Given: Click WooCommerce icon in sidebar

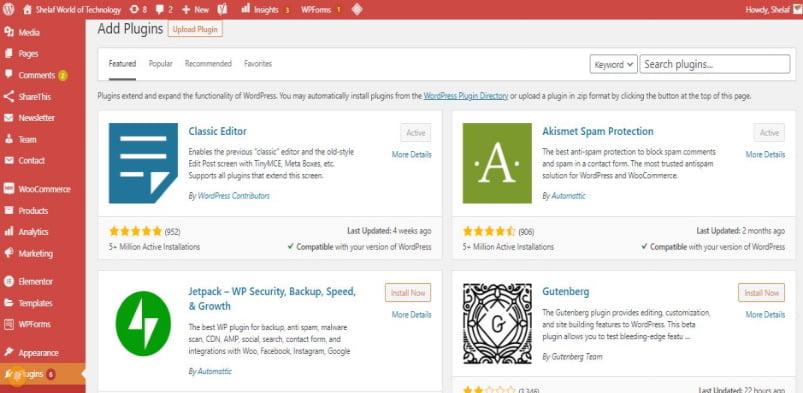Looking at the screenshot, I should pyautogui.click(x=9, y=189).
